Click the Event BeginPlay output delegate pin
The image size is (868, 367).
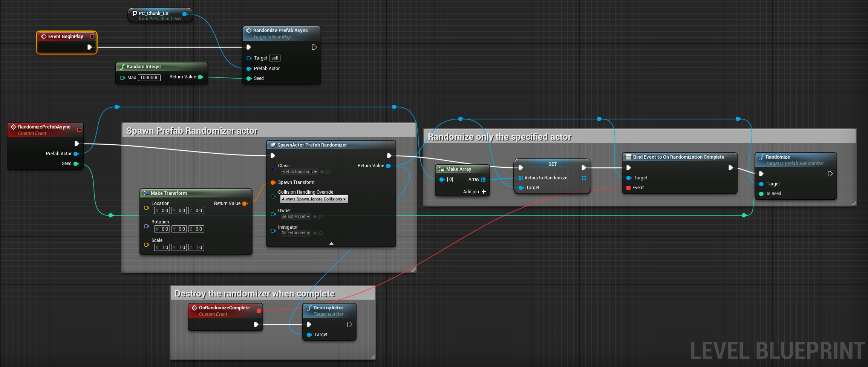(x=92, y=37)
